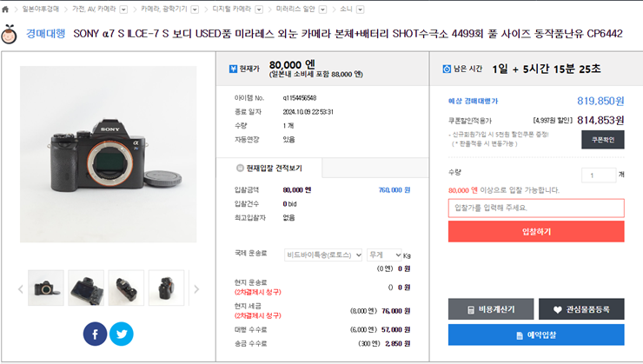
Task: Click the 남은 시간 clock icon
Action: 447,69
